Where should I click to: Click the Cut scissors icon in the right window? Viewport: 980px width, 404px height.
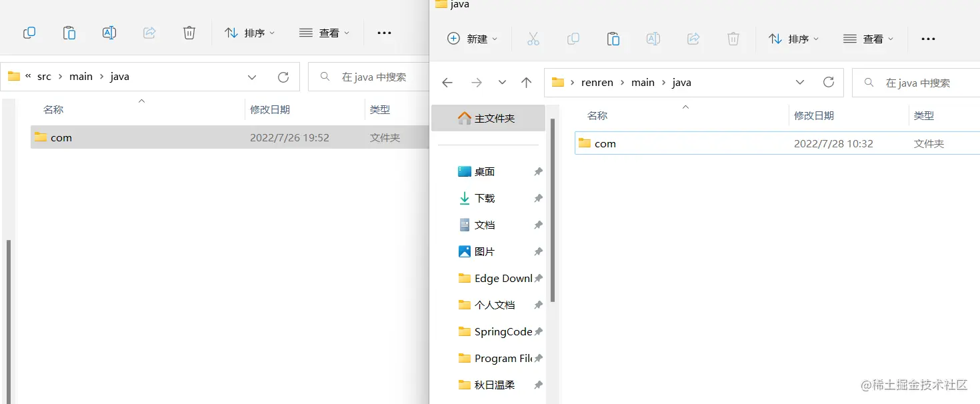(533, 39)
